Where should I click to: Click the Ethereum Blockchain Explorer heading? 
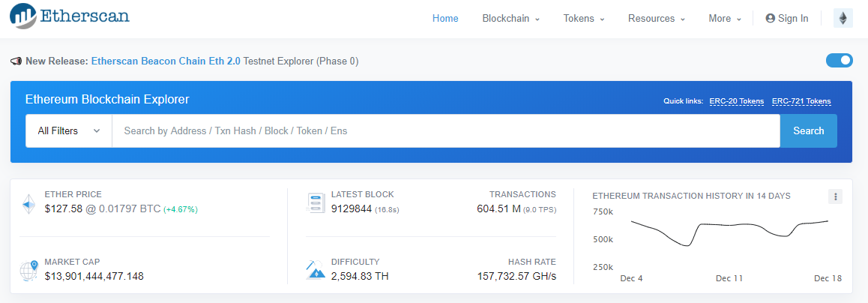(107, 100)
